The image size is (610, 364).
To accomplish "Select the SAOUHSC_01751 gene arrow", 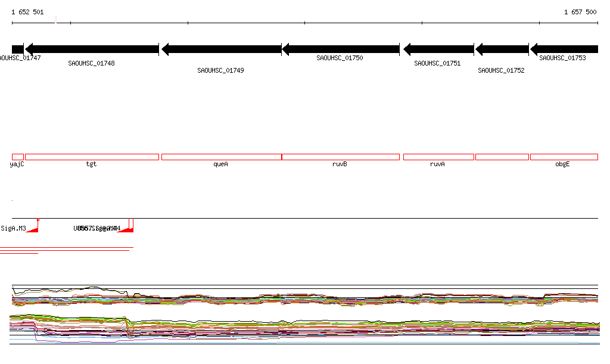I will click(439, 49).
